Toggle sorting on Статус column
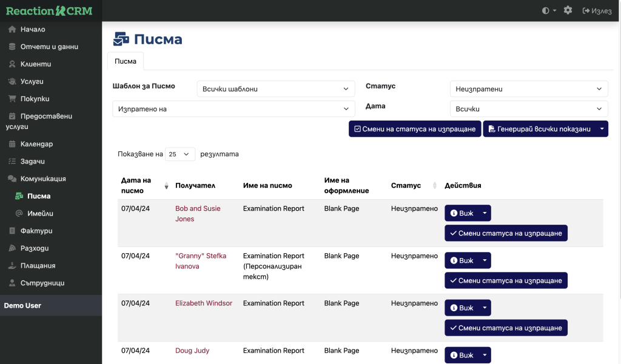621x364 pixels. (434, 185)
